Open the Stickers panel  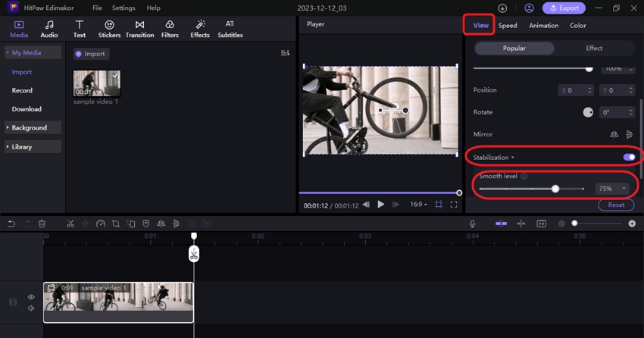[109, 30]
